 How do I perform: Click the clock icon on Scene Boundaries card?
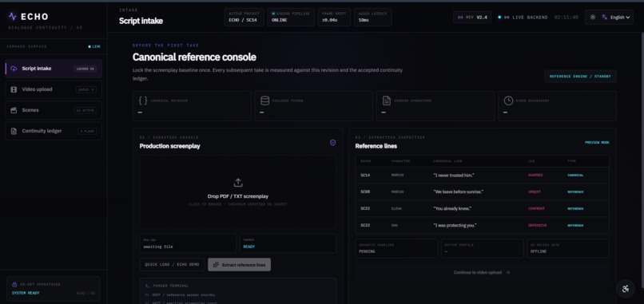pos(508,101)
